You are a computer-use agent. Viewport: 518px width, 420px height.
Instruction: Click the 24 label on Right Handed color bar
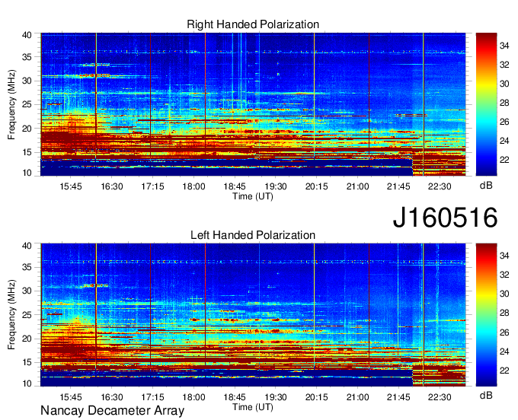click(504, 141)
